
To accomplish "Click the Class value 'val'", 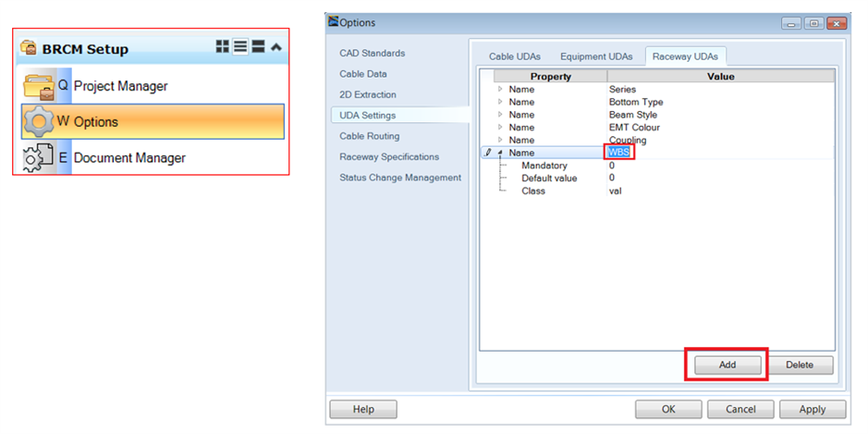I will pos(615,191).
